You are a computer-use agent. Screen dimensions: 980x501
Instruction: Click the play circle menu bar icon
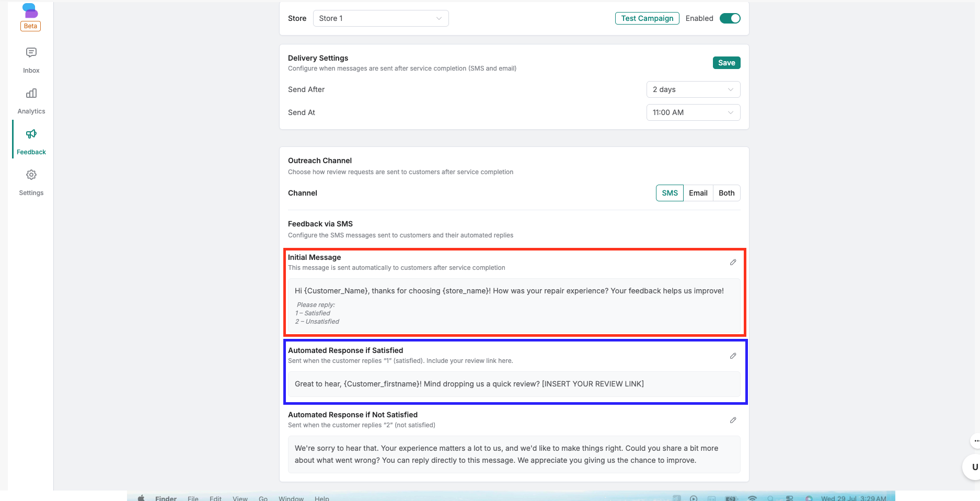pos(694,498)
